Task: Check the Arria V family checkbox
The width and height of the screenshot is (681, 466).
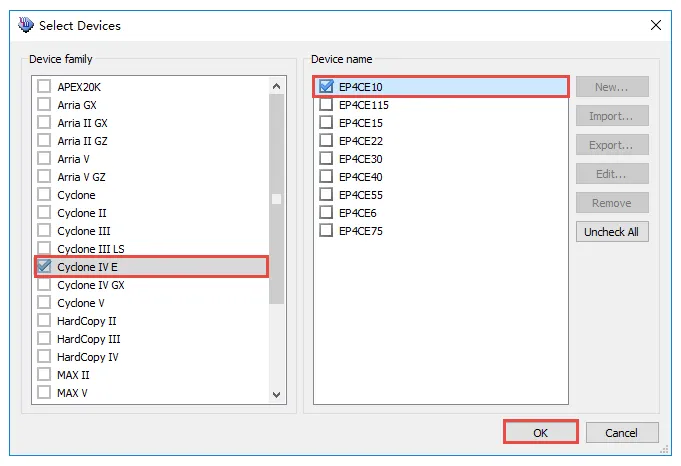Action: 44,159
